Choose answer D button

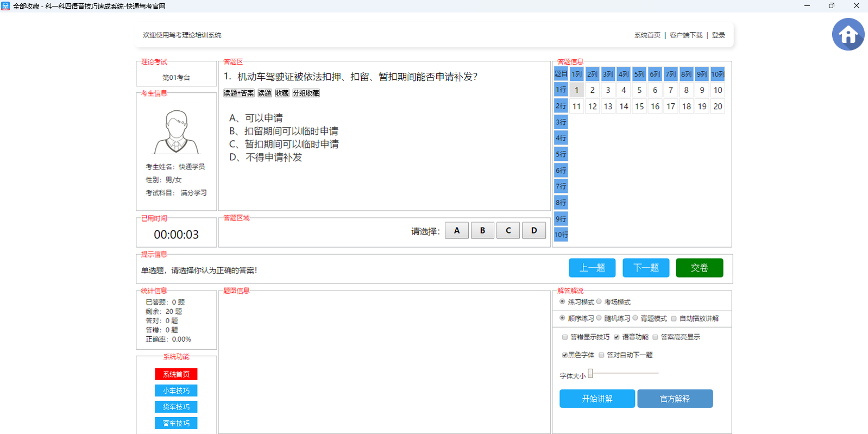[x=534, y=231]
